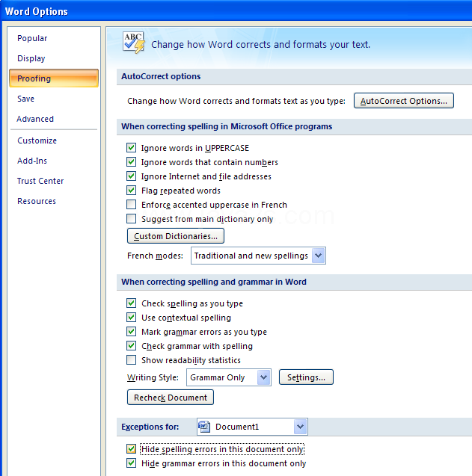This screenshot has width=472, height=476.
Task: Enable Show readability statistics
Action: [132, 360]
